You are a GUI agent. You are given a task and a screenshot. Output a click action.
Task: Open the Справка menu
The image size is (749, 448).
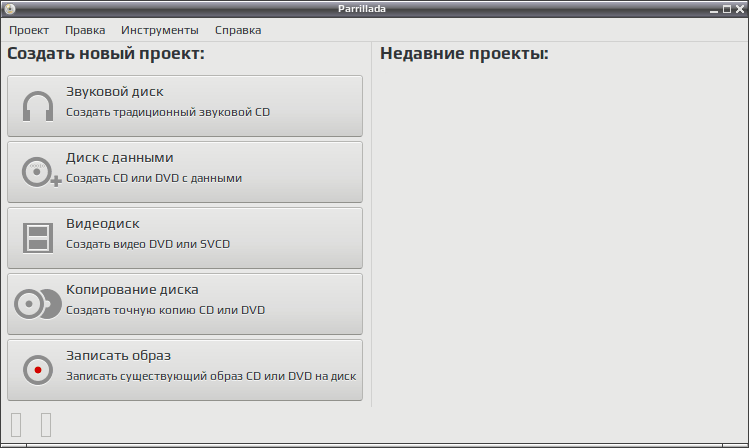coord(238,30)
